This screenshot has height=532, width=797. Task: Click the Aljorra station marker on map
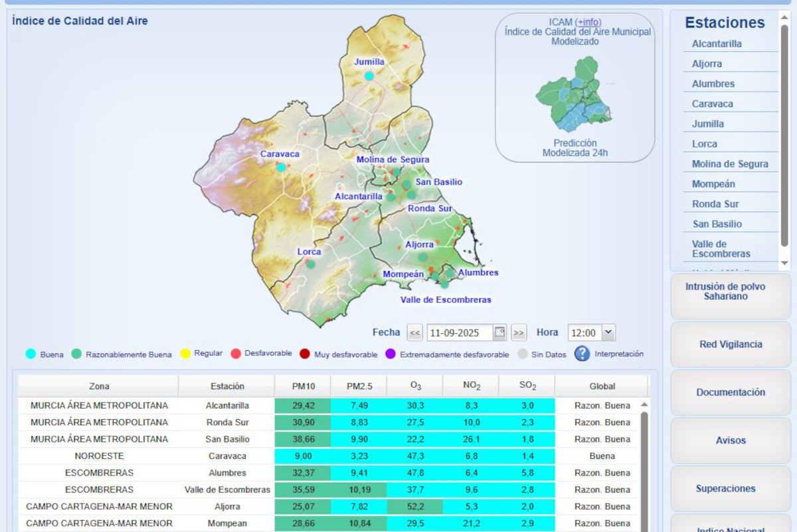[422, 257]
